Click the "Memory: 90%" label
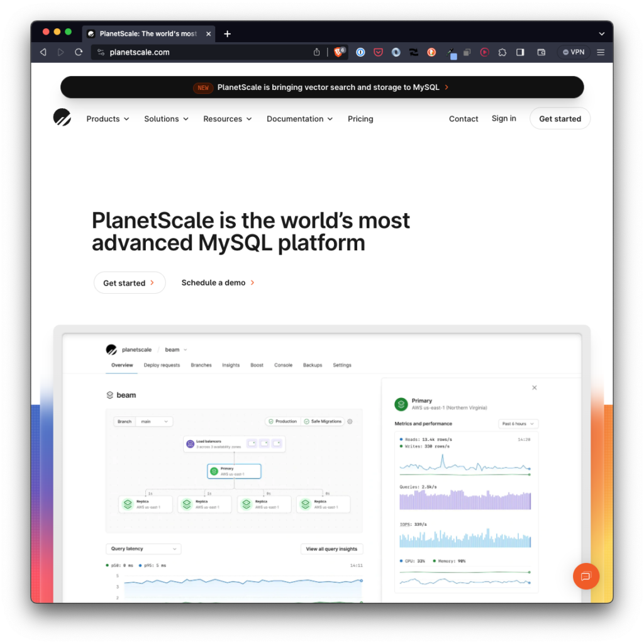Screen dimensions: 644x644 click(x=452, y=560)
